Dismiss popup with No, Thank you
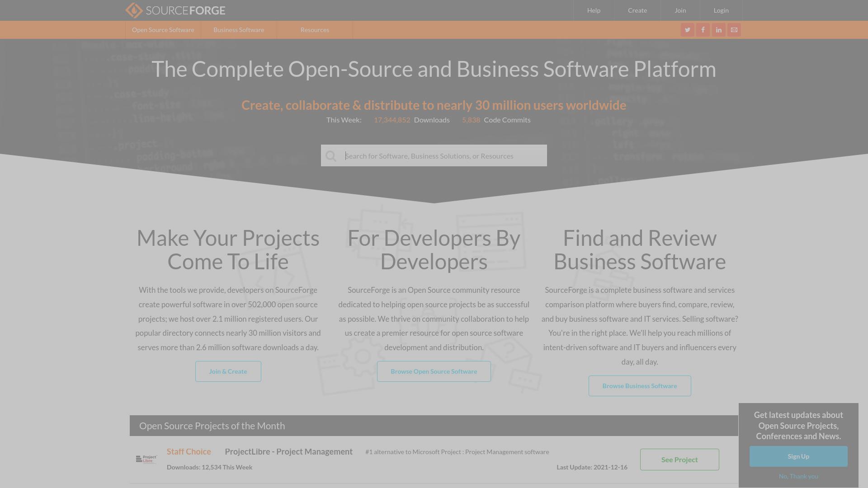 coord(798,476)
